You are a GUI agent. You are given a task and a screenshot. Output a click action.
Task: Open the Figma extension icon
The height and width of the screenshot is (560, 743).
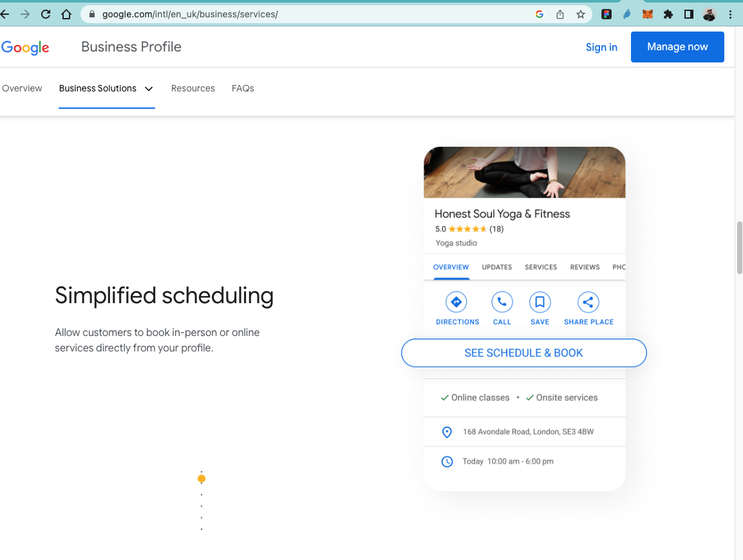click(607, 14)
